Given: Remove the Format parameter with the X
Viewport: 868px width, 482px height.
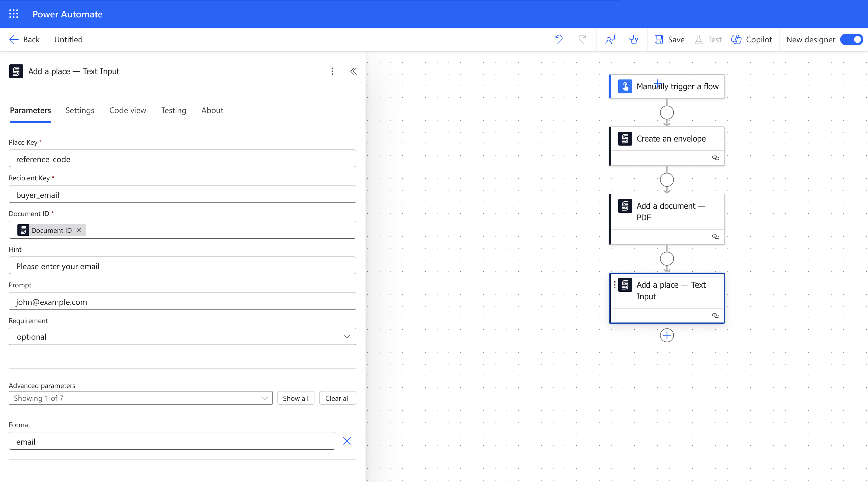Looking at the screenshot, I should pyautogui.click(x=347, y=441).
